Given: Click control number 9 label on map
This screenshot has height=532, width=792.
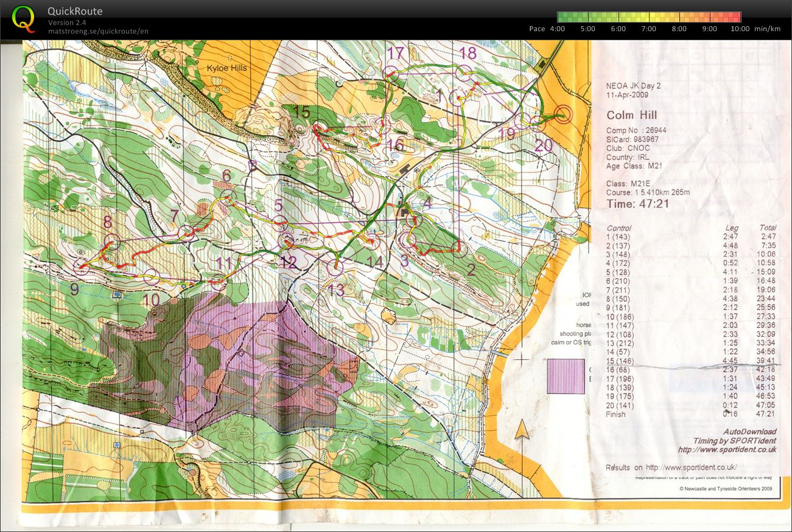Looking at the screenshot, I should click(74, 290).
